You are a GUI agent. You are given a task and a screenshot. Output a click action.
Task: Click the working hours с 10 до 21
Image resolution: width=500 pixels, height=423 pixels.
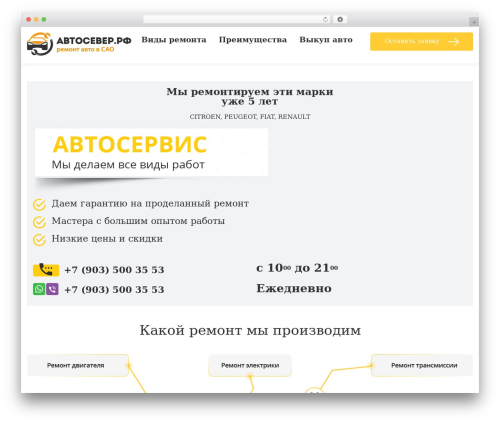297,268
